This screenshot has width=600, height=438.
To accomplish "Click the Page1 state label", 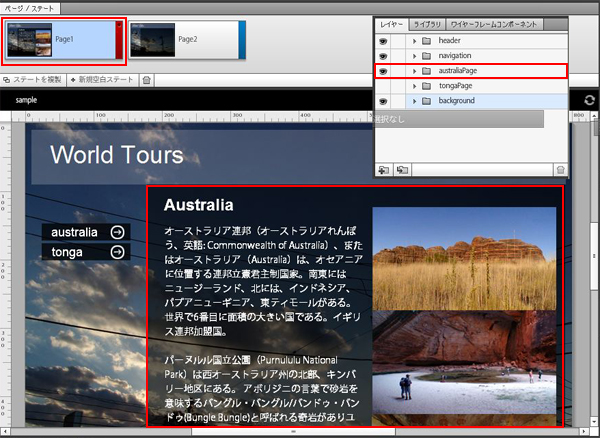I will tap(64, 39).
